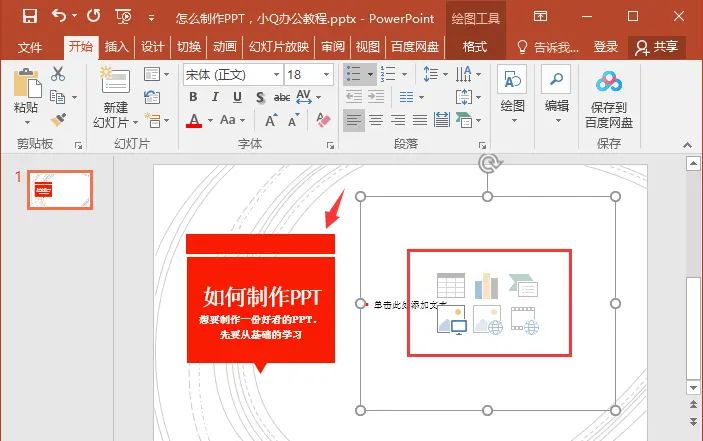
Task: Open the text direction options
Action: pyautogui.click(x=468, y=74)
